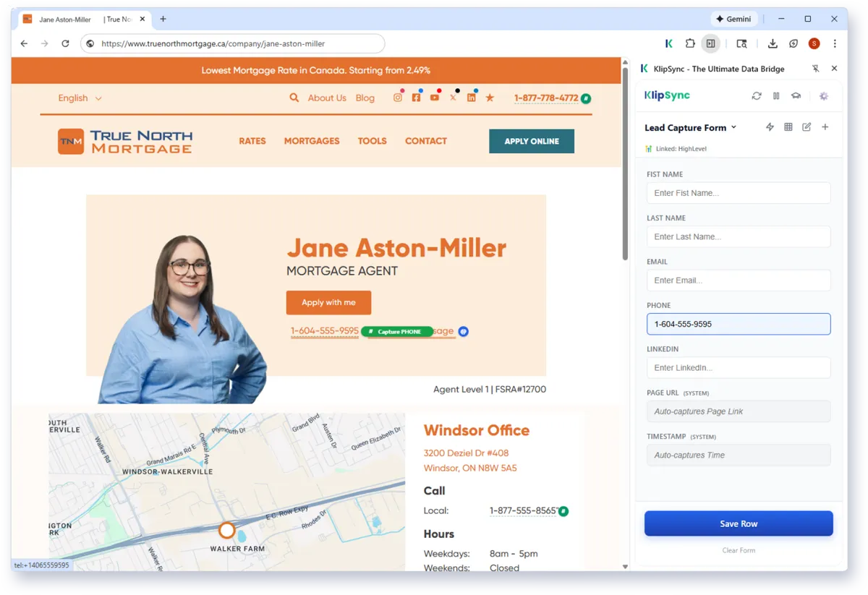Click capture badge beside 1-877-778-4772
868x595 pixels.
[586, 98]
